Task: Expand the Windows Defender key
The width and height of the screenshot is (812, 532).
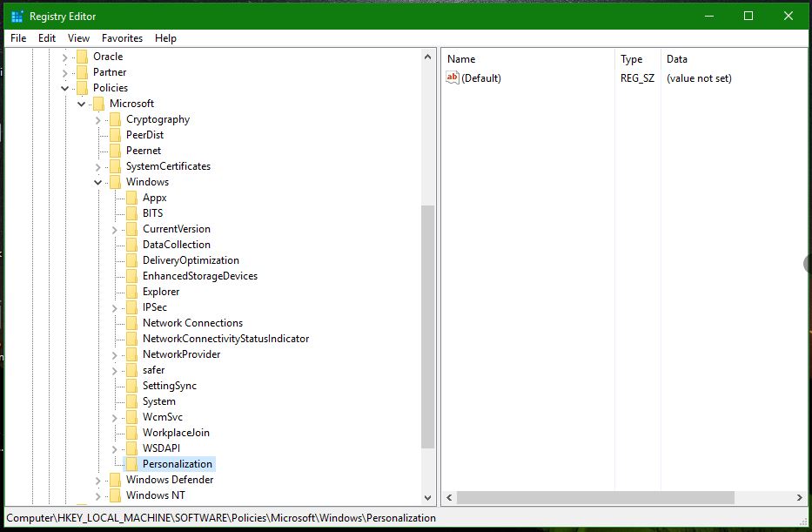Action: tap(97, 481)
